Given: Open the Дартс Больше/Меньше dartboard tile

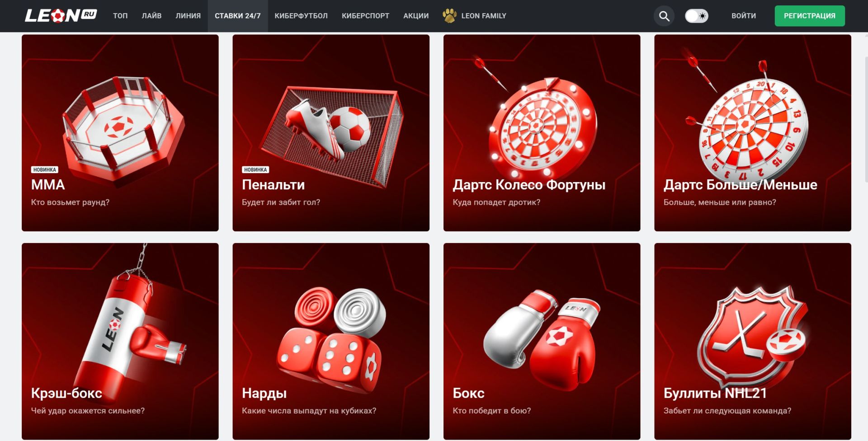Looking at the screenshot, I should (753, 133).
